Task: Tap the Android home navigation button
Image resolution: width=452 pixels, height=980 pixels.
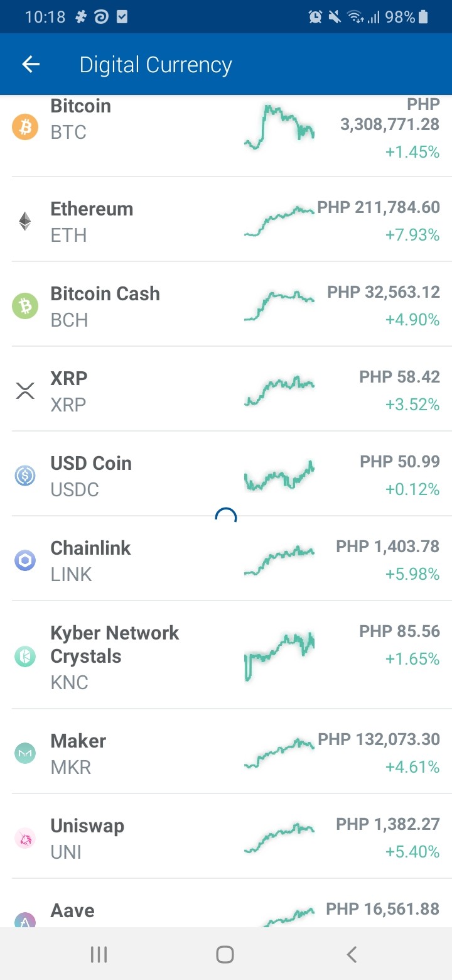Action: [x=225, y=955]
